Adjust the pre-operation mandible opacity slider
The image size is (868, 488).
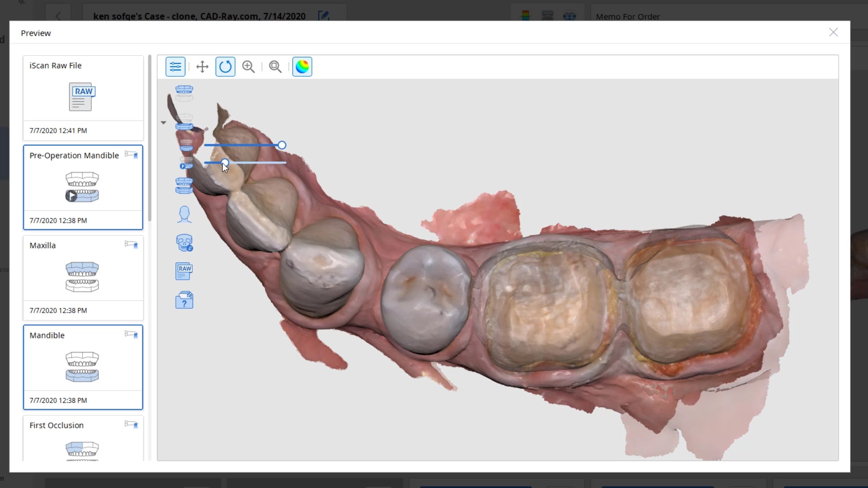[225, 162]
